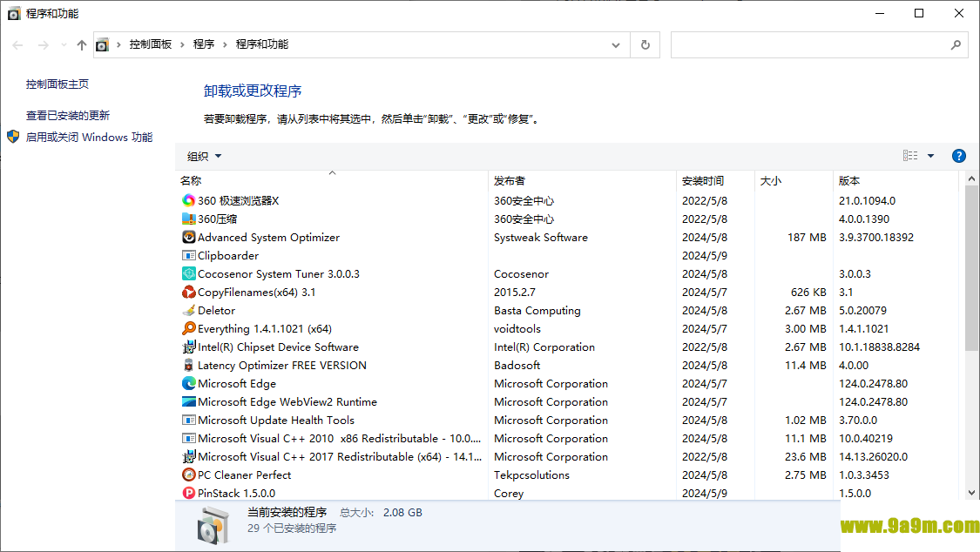Sort the list by 大小 column
The width and height of the screenshot is (980, 552).
(794, 180)
